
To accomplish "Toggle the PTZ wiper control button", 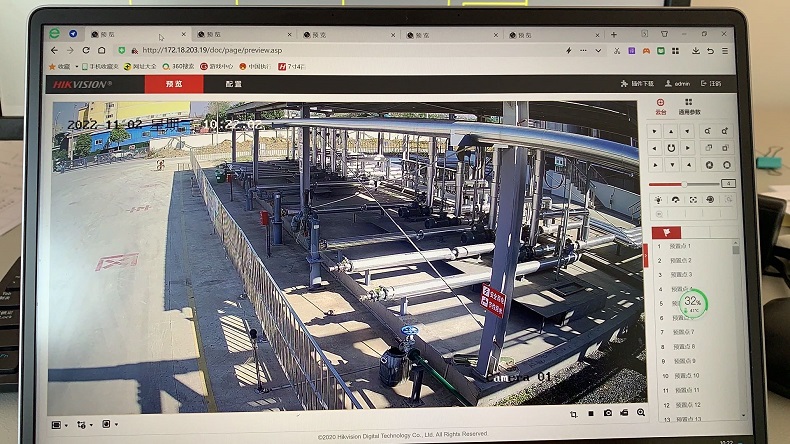I will coord(675,200).
